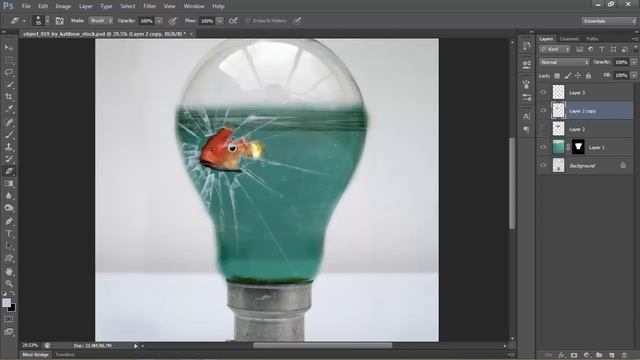Switch to the Paths tab
The image size is (640, 360).
click(592, 39)
